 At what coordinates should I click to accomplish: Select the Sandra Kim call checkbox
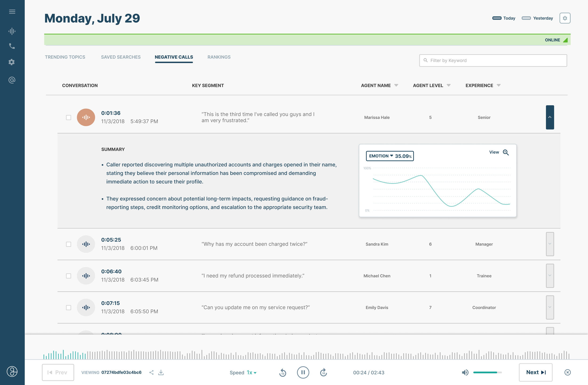click(68, 244)
